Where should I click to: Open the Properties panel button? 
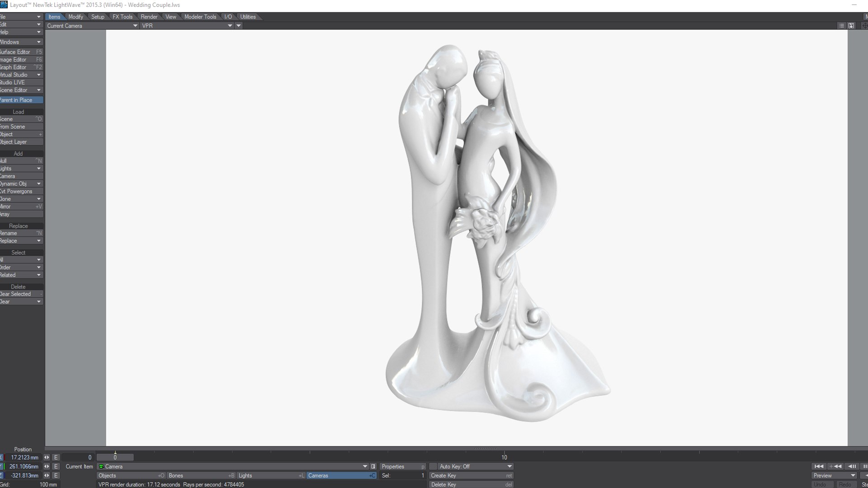(x=403, y=466)
